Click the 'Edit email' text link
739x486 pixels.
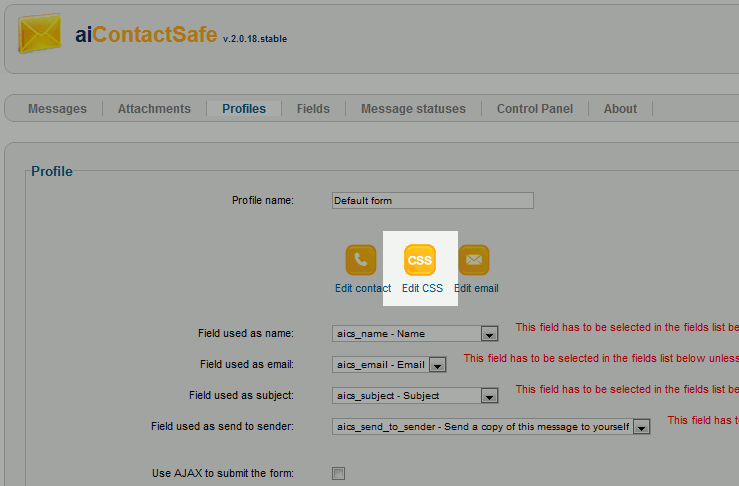476,288
